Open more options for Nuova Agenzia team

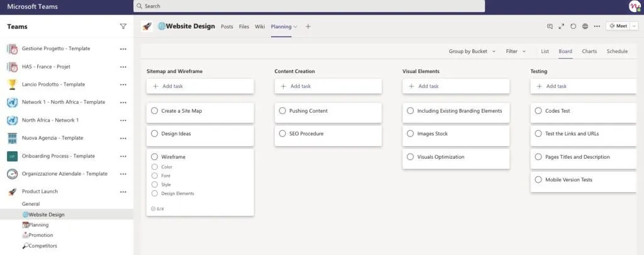point(123,138)
